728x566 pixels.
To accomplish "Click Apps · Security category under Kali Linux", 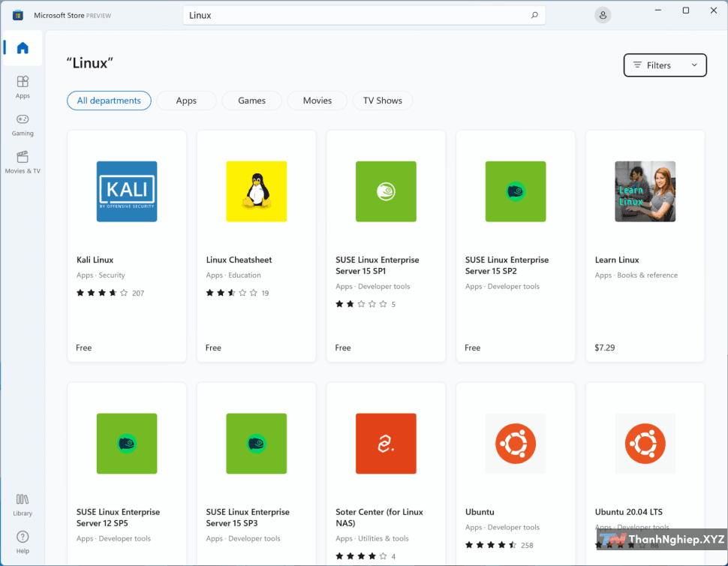I will [101, 275].
